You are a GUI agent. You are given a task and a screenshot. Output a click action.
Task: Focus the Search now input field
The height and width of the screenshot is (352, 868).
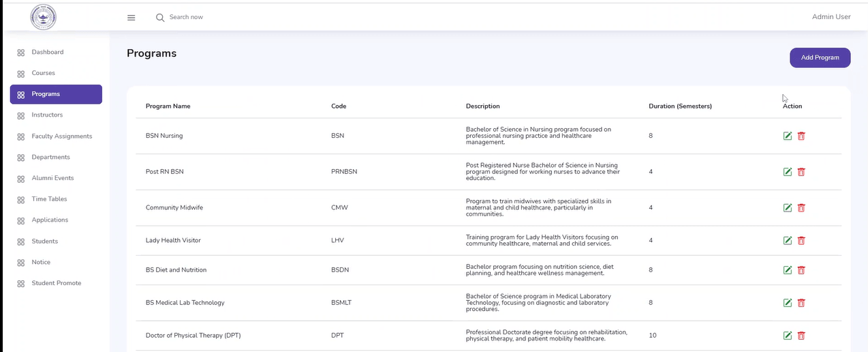pos(204,17)
